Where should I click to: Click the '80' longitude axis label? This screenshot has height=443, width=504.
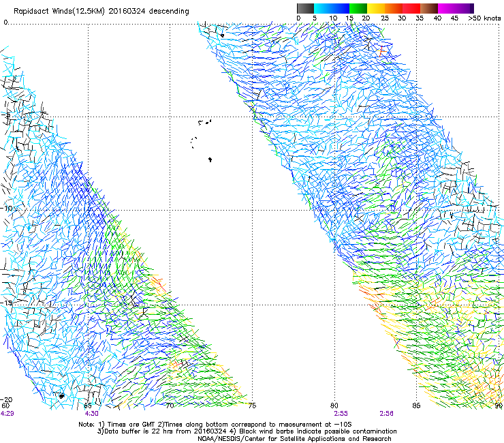(x=334, y=406)
